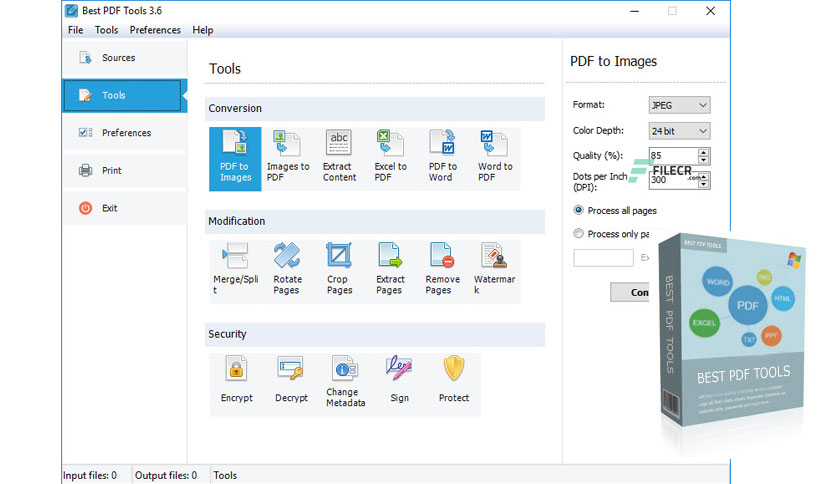Go to the Sources sidebar section
836x484 pixels.
pyautogui.click(x=125, y=58)
